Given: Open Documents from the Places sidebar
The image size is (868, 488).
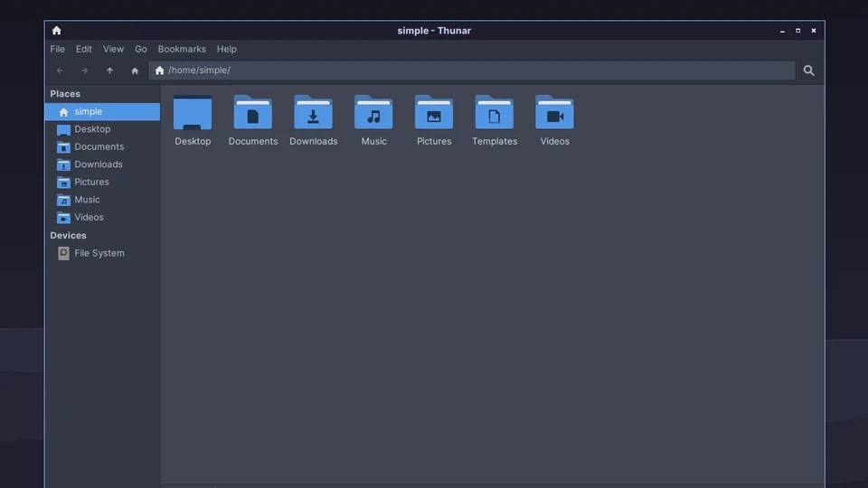Looking at the screenshot, I should [x=102, y=146].
